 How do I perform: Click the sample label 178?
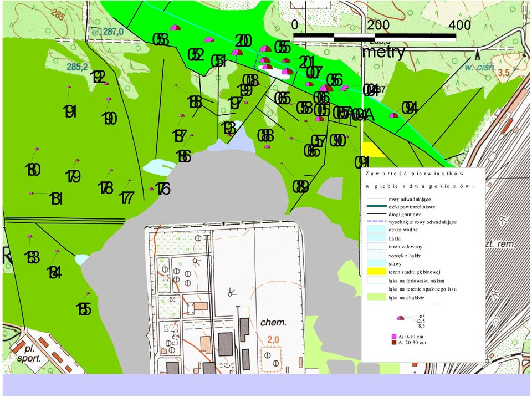105,188
